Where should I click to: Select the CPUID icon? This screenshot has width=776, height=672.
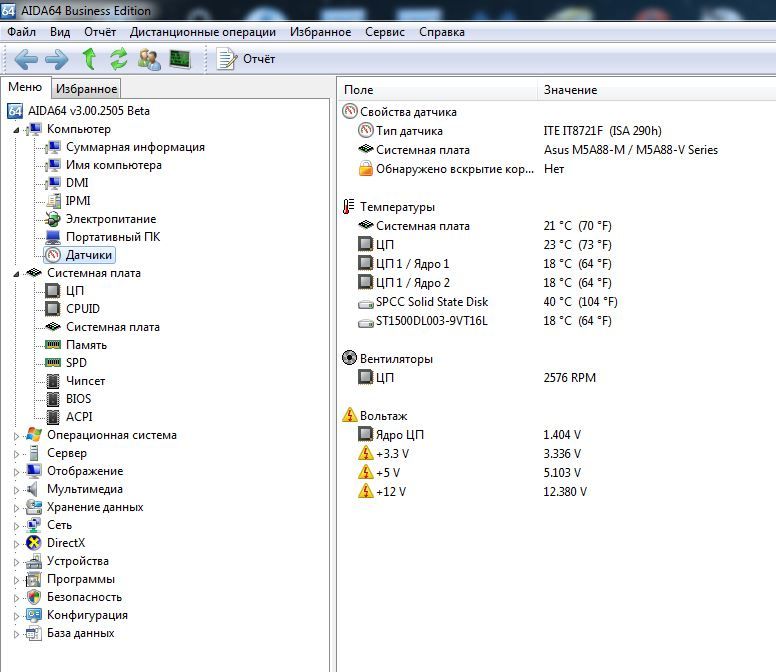[52, 309]
